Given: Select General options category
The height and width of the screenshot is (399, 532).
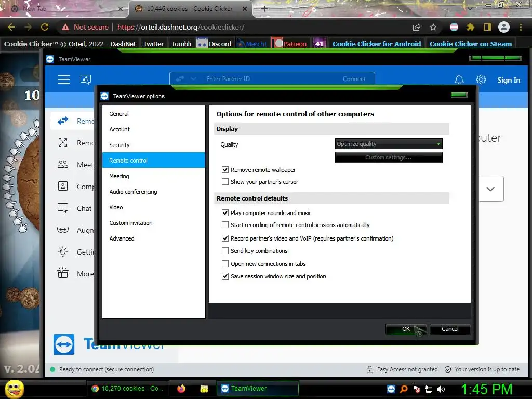Looking at the screenshot, I should (x=153, y=114).
